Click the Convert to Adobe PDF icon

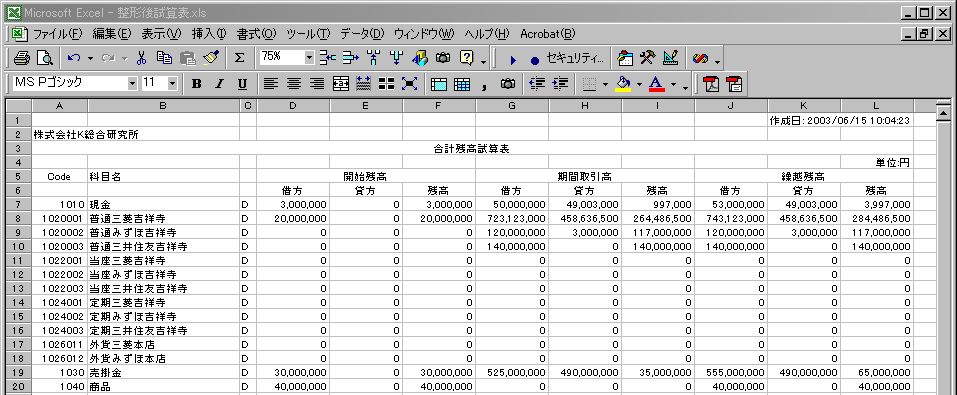pos(712,84)
